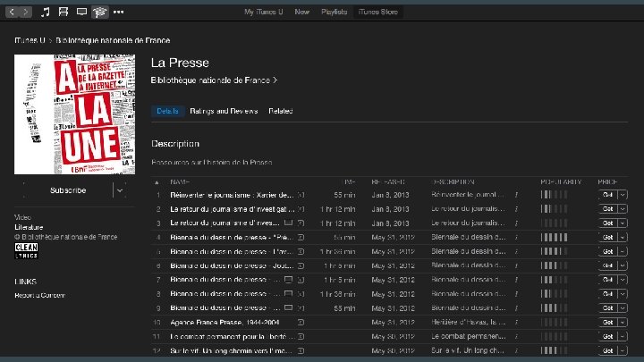Open Get dropdown for row 11
The width and height of the screenshot is (644, 362).
click(x=623, y=337)
